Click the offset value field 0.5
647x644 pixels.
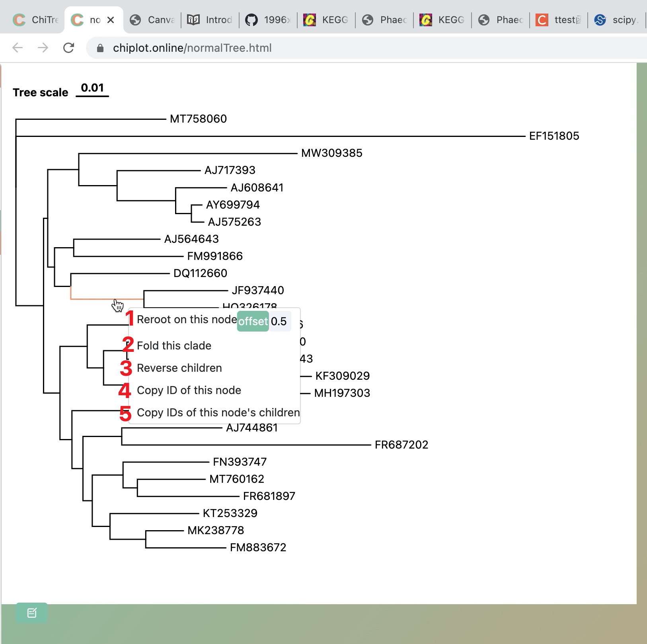(280, 321)
